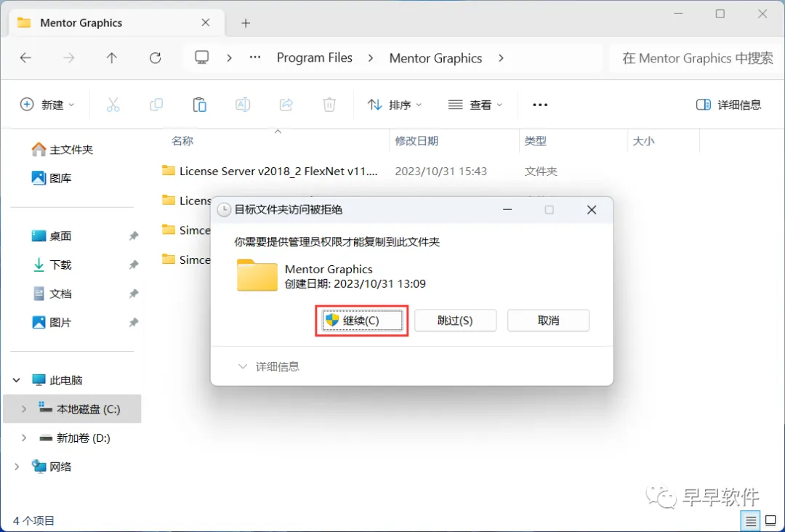Click the Paste clipboard icon
Viewport: 785px width, 532px height.
click(x=200, y=105)
